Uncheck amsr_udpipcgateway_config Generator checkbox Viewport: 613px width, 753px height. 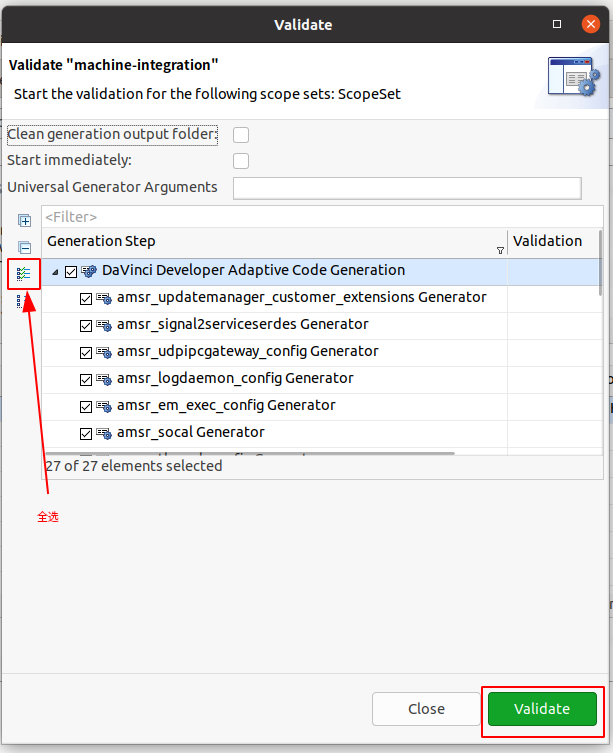[86, 353]
